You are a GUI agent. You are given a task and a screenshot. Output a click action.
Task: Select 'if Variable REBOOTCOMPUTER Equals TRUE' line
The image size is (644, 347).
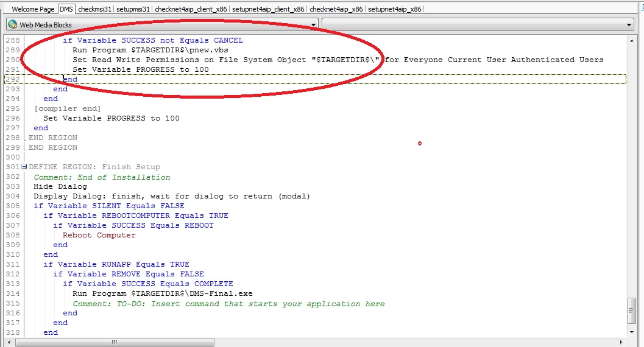pos(136,216)
